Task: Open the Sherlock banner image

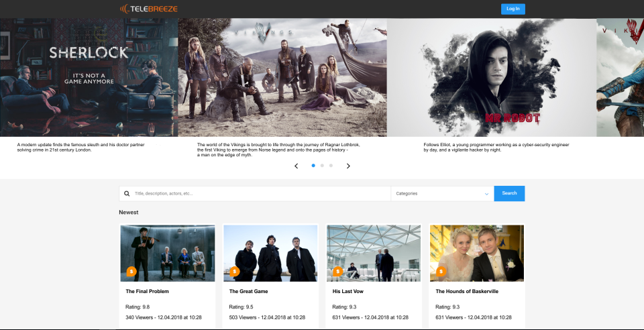Action: tap(89, 77)
